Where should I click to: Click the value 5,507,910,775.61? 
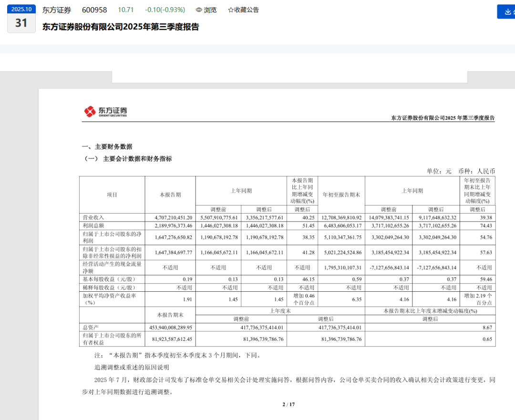click(219, 217)
